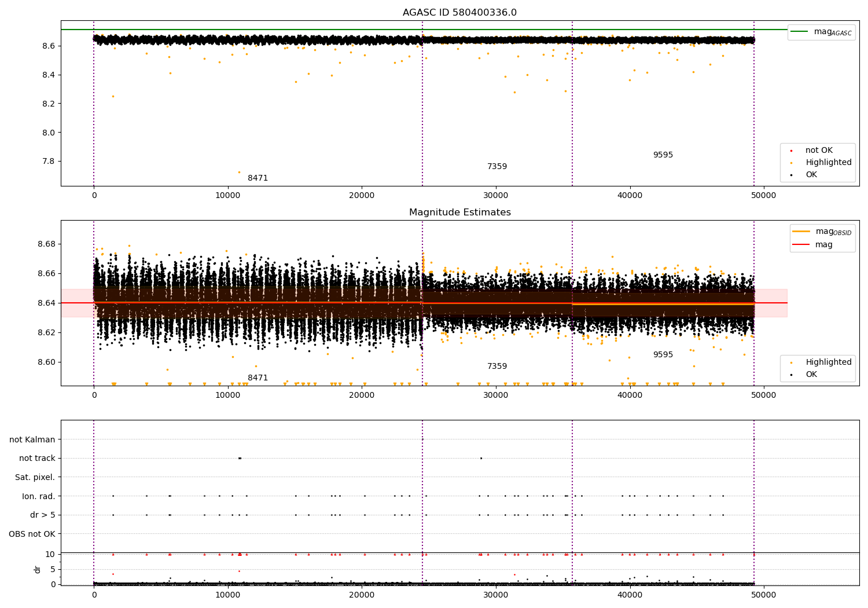Click the 8.68 y-axis tick label
Viewport: 868px width, 608px height.
click(x=46, y=244)
